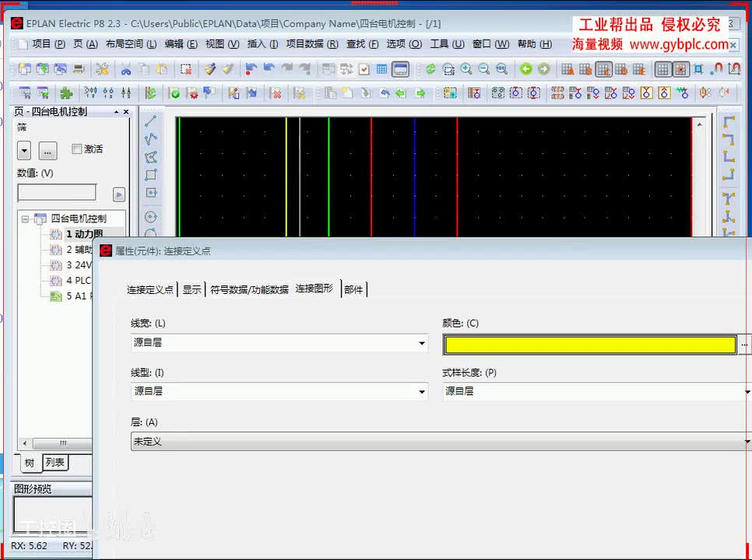Image resolution: width=752 pixels, height=560 pixels.
Task: Open the 页(A) menu
Action: click(86, 44)
